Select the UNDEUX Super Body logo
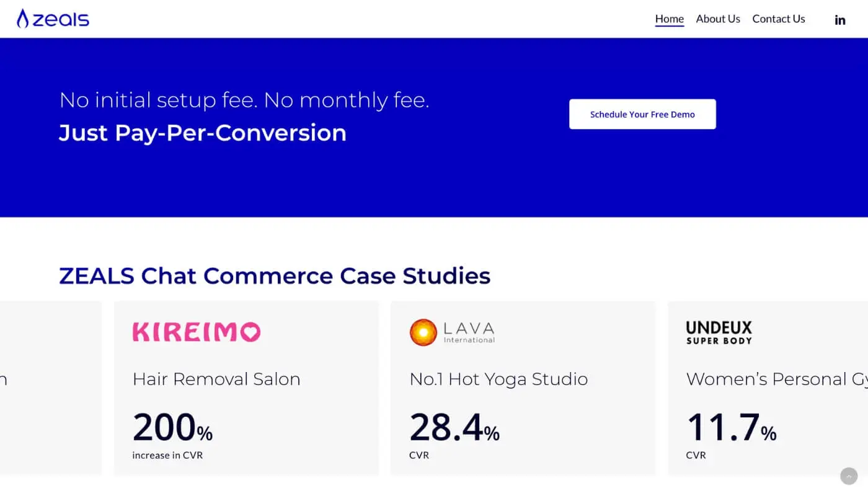 719,332
